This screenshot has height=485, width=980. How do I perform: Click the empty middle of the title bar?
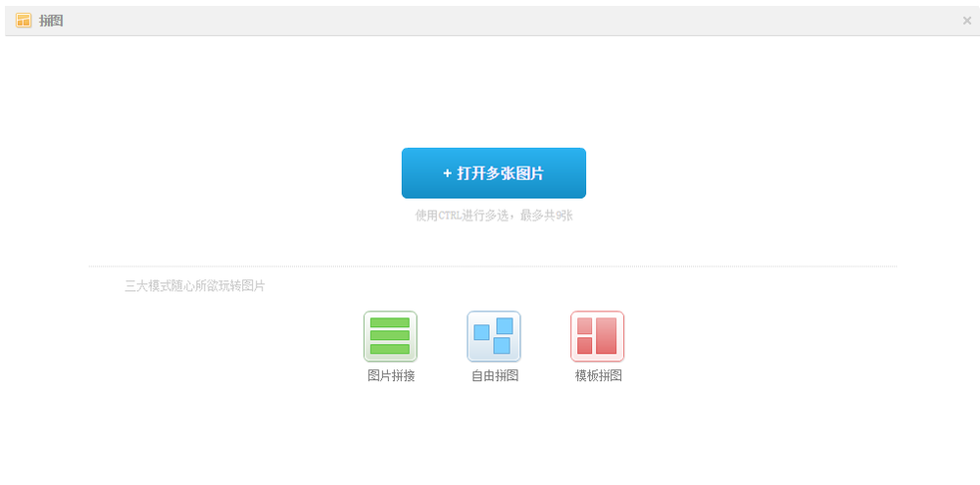click(490, 21)
